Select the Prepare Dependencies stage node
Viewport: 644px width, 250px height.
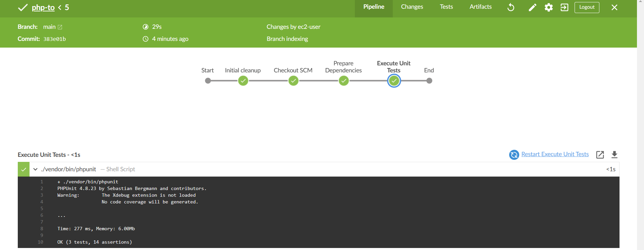click(344, 81)
